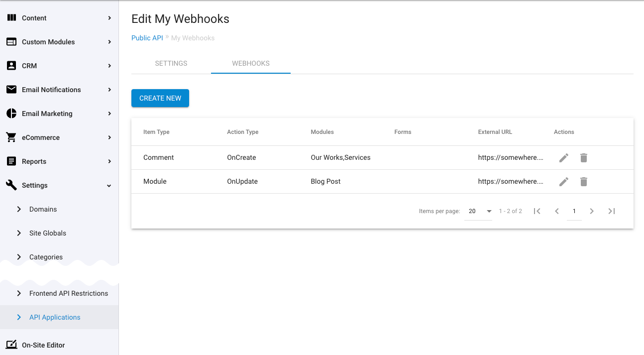Expand the eCommerce menu arrow
The height and width of the screenshot is (355, 644).
click(109, 137)
